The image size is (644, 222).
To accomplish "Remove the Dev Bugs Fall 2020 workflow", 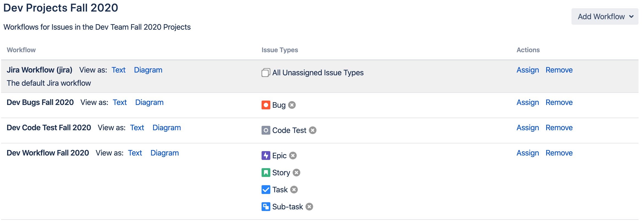I will 559,102.
